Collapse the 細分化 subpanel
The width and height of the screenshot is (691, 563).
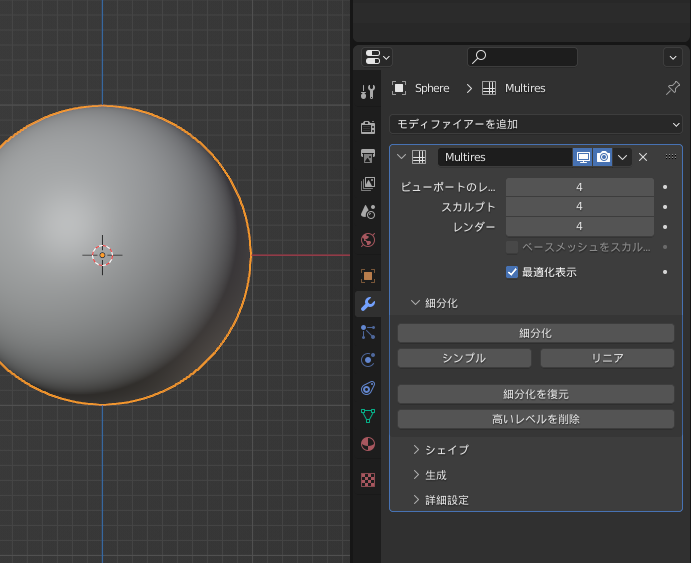click(415, 303)
